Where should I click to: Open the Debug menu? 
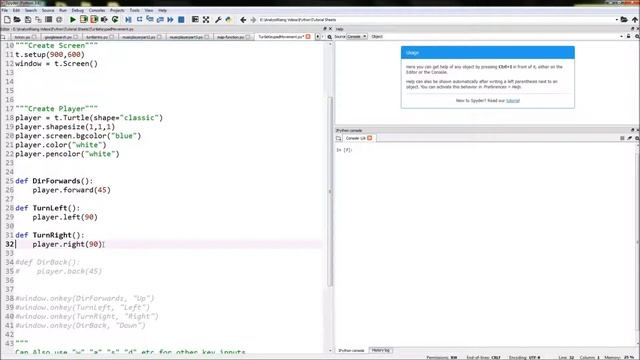point(78,10)
